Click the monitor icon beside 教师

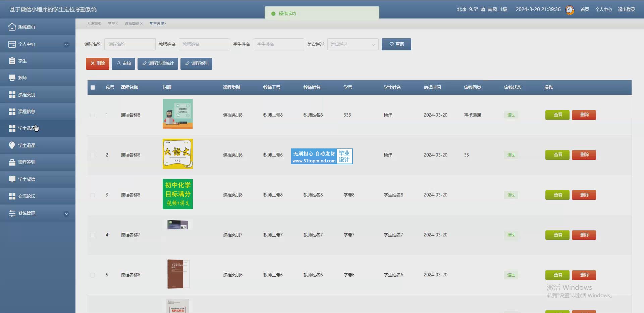click(x=12, y=78)
